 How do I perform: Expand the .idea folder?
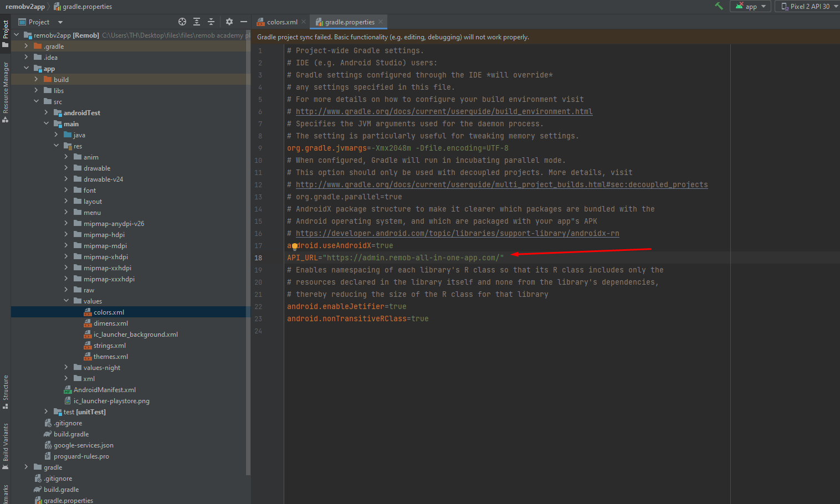click(x=26, y=57)
